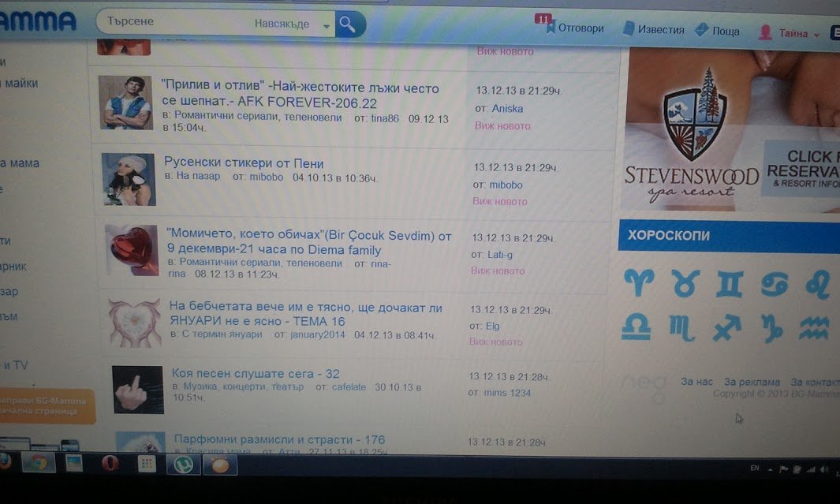Select the Aquarius horoscope icon
This screenshot has height=504, width=840.
[814, 328]
